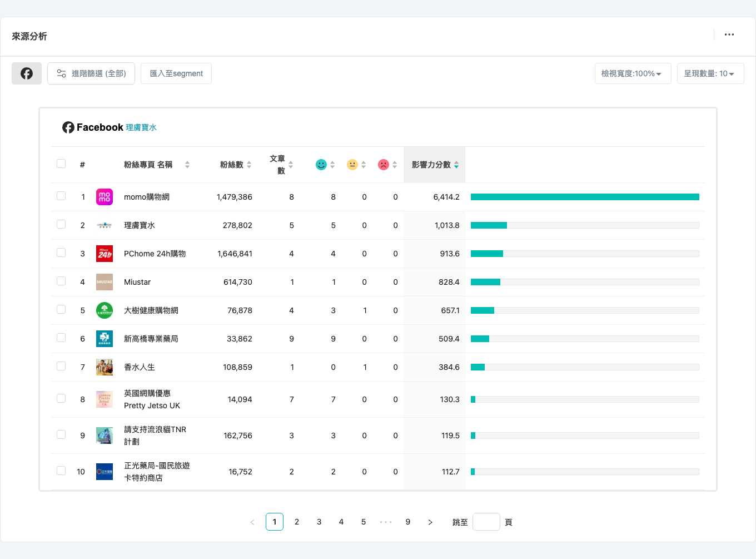756x559 pixels.
Task: Click the Pretty Jetso UK page avatar
Action: pos(105,399)
